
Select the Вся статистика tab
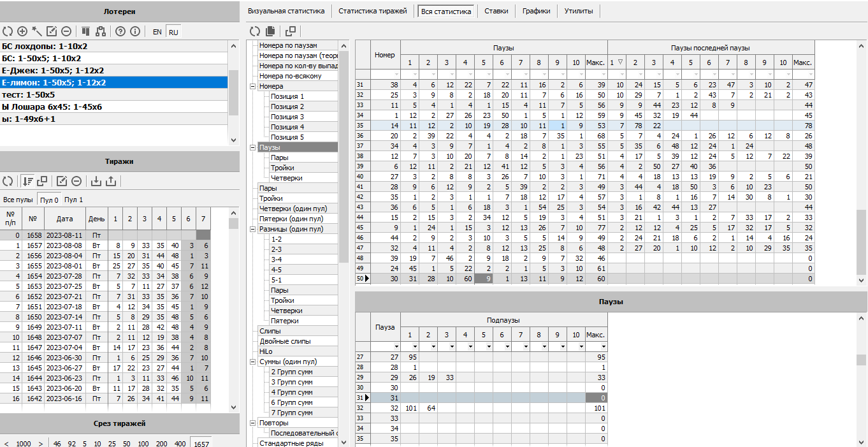tap(446, 11)
